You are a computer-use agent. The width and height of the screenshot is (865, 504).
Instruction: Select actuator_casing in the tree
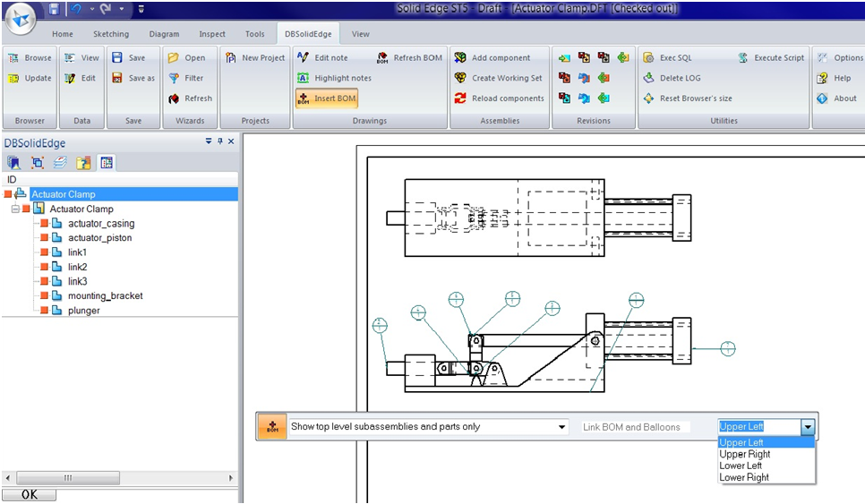(101, 223)
